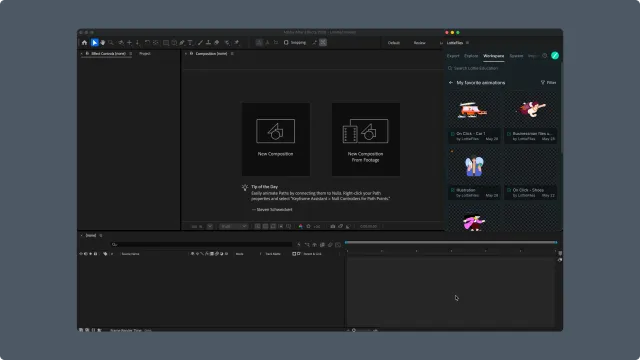Open the Businessman flies thumbnail
Screen dimensions: 640x360
pos(530,110)
